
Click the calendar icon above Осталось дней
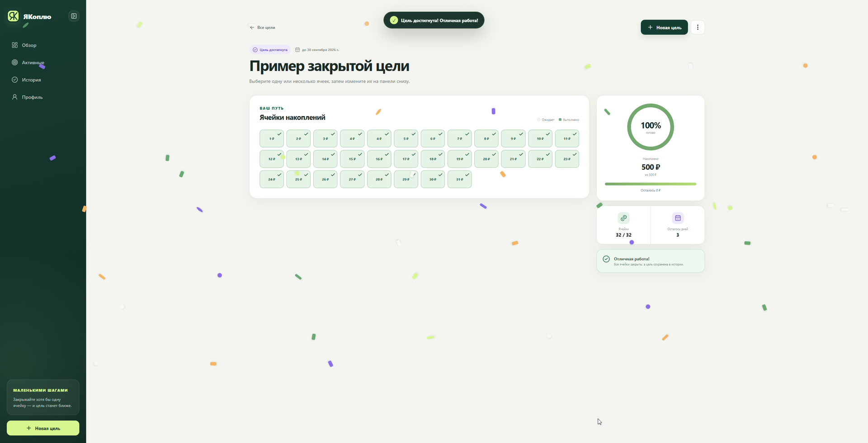(x=678, y=218)
